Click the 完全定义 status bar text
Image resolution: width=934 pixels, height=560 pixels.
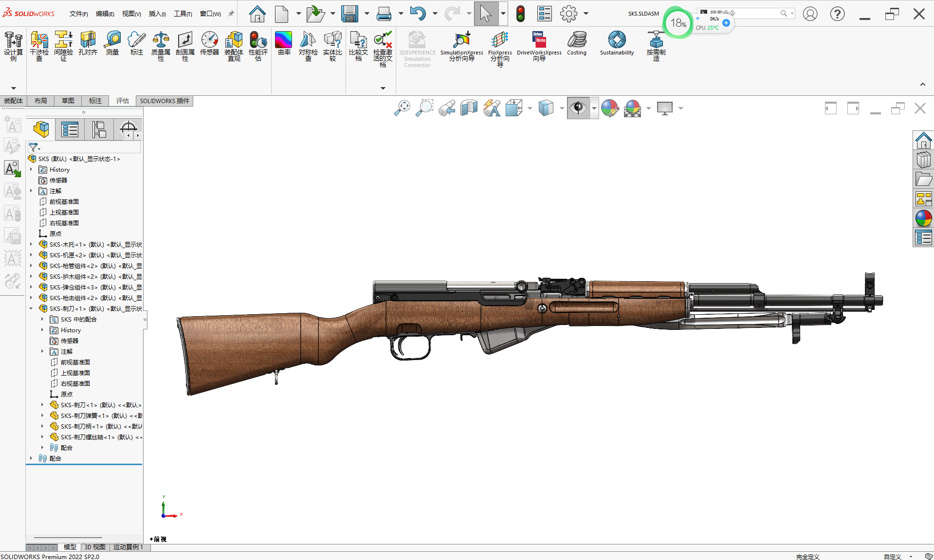tap(807, 557)
